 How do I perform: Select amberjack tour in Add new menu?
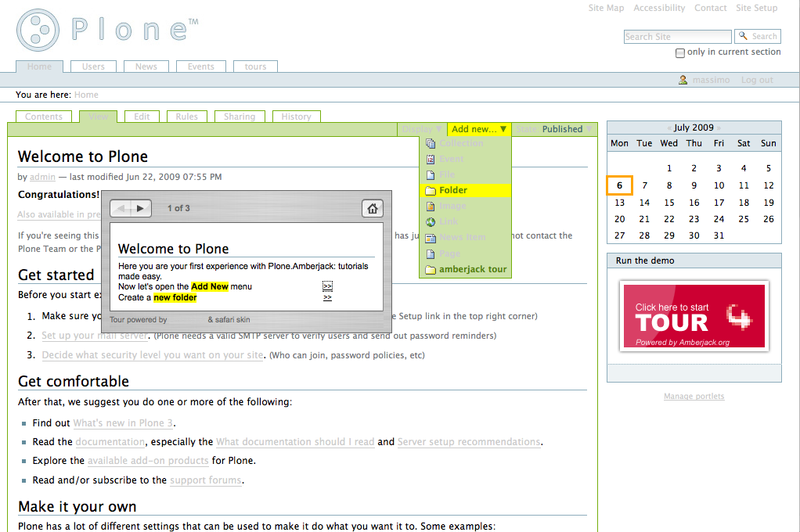pos(465,269)
